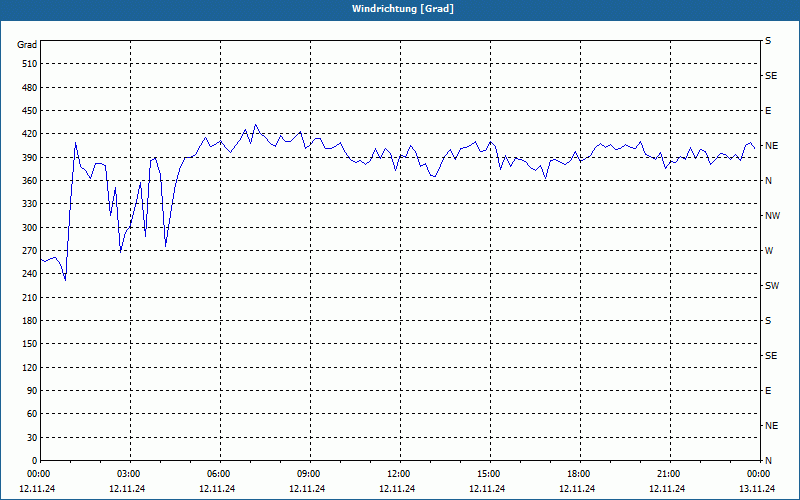The image size is (800, 500).
Task: Select the 480 y-axis tick label
Action: (x=30, y=88)
